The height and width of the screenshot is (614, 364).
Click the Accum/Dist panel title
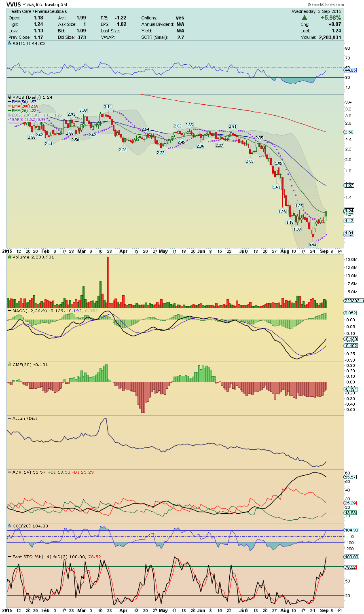(25, 418)
